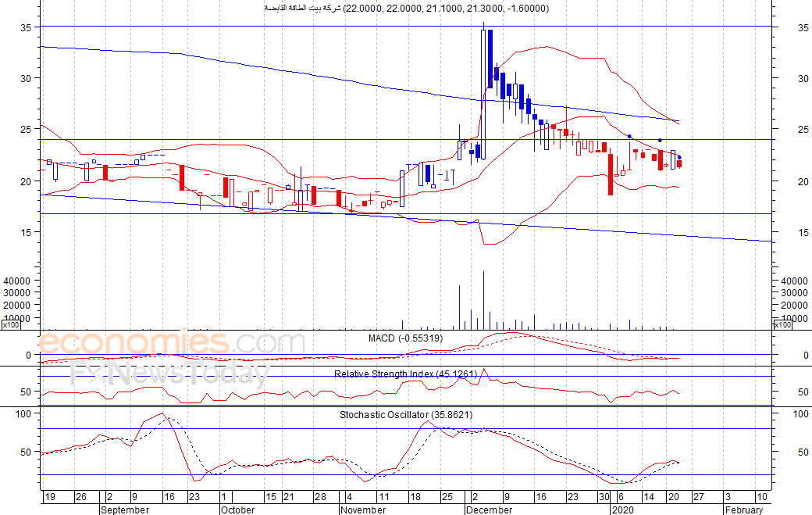This screenshot has height=515, width=812.
Task: Click the chart title with price values
Action: (x=405, y=9)
